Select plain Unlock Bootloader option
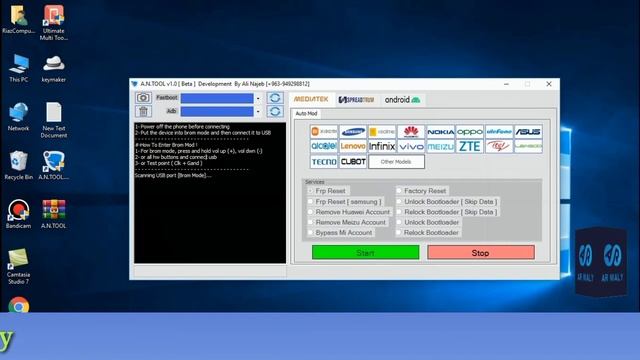The image size is (640, 360). (428, 222)
